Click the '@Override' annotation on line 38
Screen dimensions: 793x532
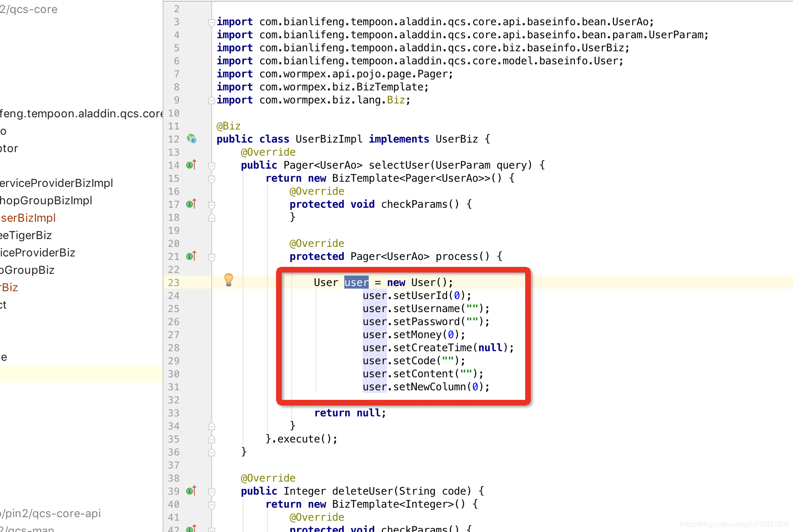pyautogui.click(x=268, y=478)
